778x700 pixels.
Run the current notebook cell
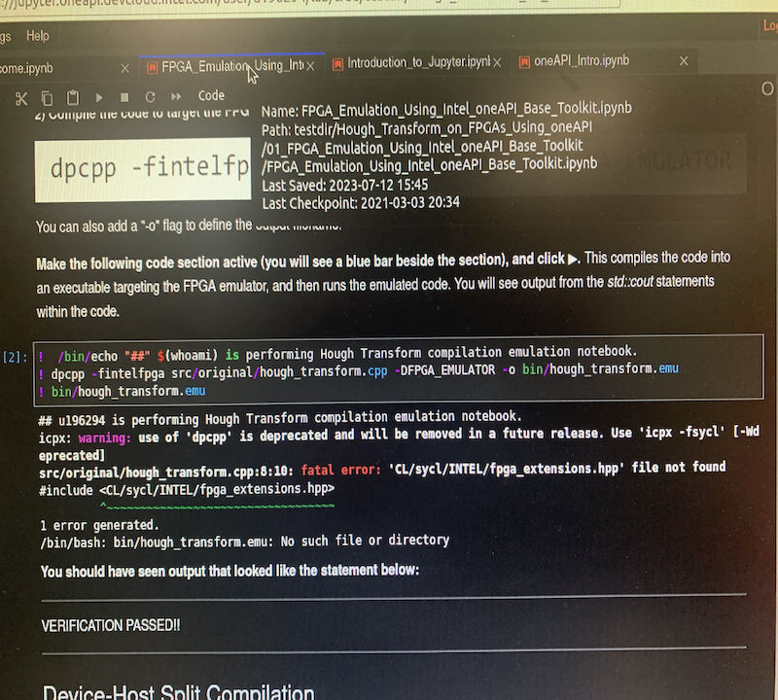(x=98, y=95)
